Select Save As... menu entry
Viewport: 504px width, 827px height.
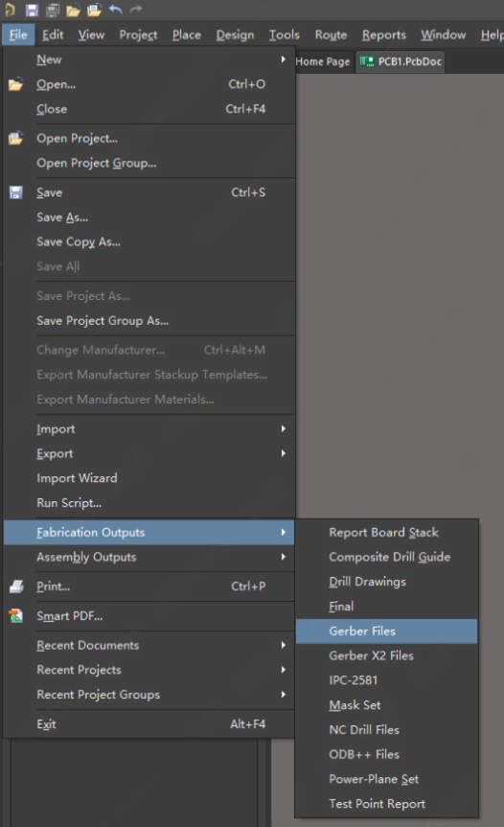(149, 218)
